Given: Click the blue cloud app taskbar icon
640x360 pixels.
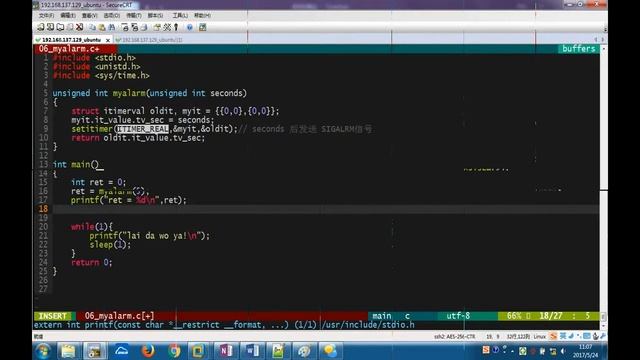Looking at the screenshot, I should [121, 351].
